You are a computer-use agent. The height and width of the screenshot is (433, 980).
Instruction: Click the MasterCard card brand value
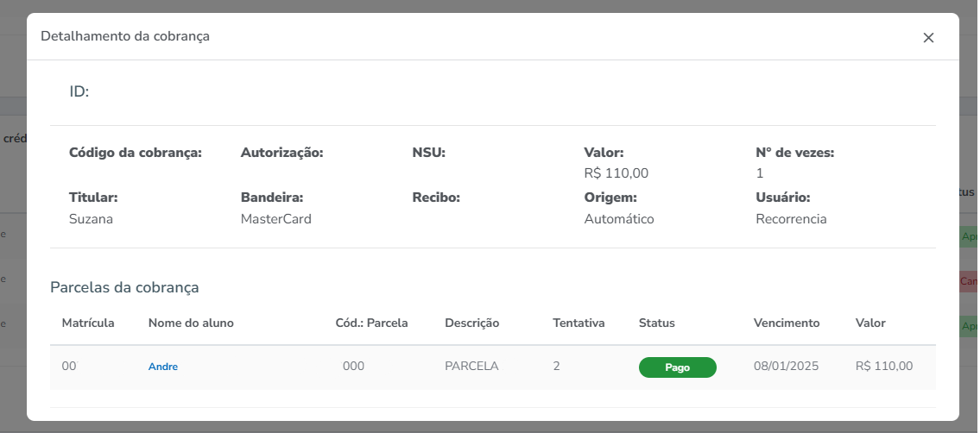pos(275,219)
